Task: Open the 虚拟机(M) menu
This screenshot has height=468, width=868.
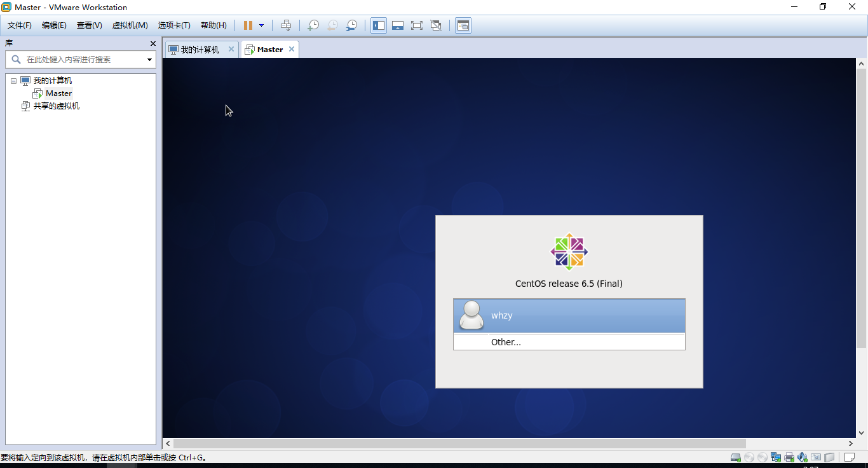Action: (130, 25)
